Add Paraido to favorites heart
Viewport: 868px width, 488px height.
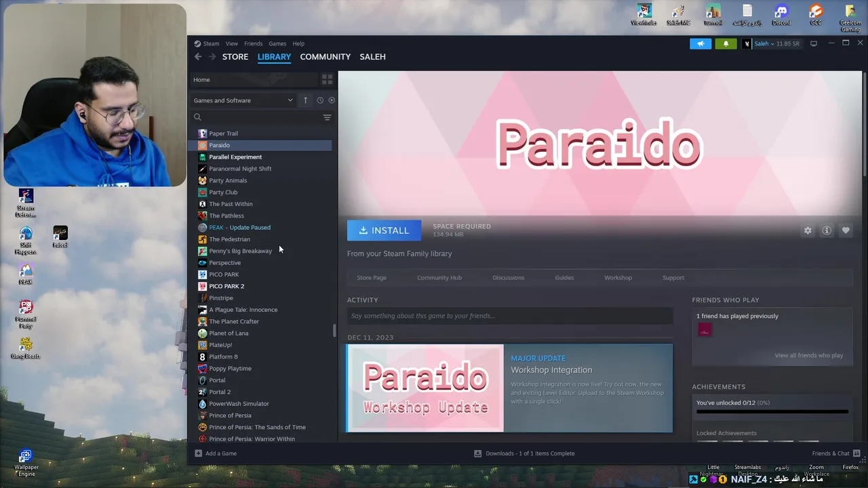pos(846,230)
